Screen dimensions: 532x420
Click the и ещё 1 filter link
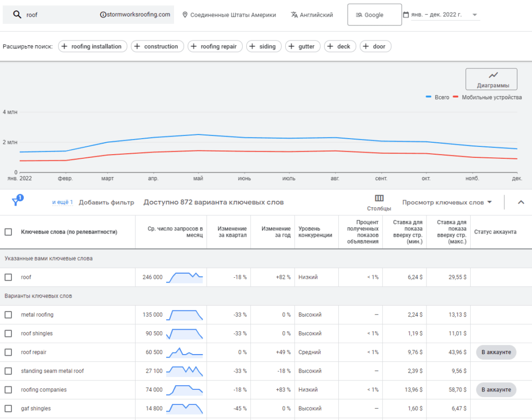tap(62, 202)
